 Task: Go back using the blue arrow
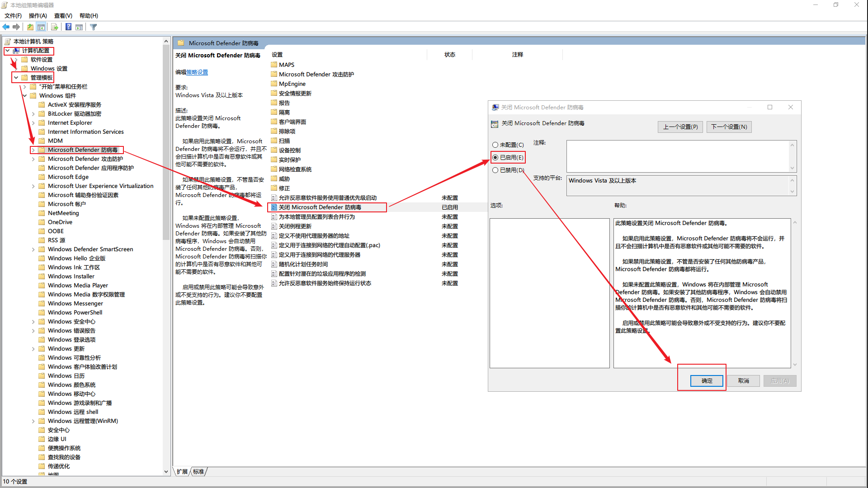click(x=6, y=27)
